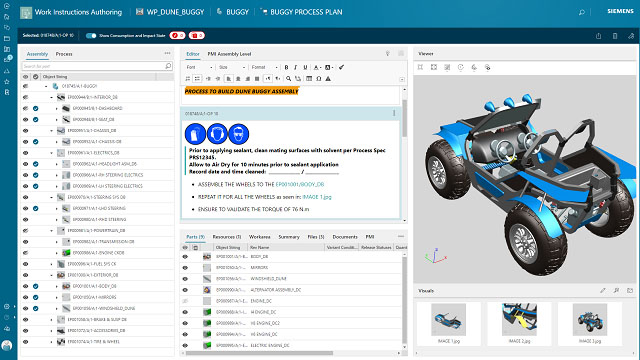
Task: Click the user avatar at sidebar bottom
Action: pos(7,345)
